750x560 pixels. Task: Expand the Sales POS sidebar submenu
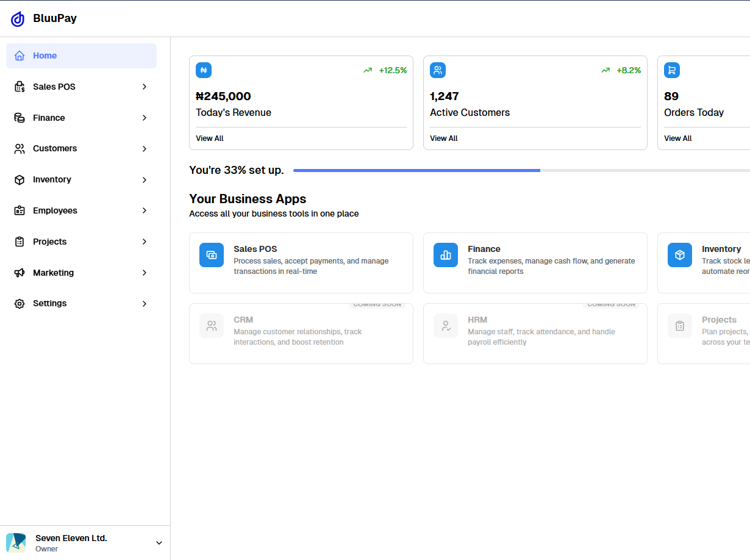[145, 87]
